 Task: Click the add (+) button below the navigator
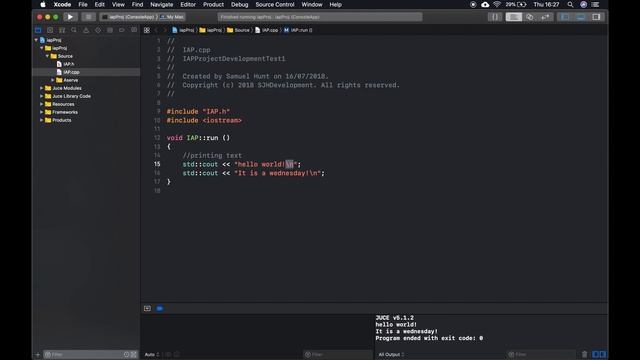(x=38, y=355)
